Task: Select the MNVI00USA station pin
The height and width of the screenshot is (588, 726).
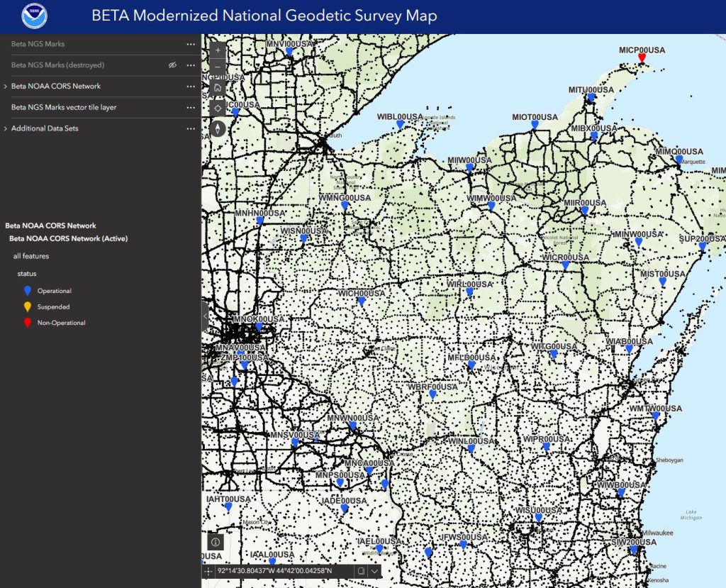Action: (x=289, y=52)
